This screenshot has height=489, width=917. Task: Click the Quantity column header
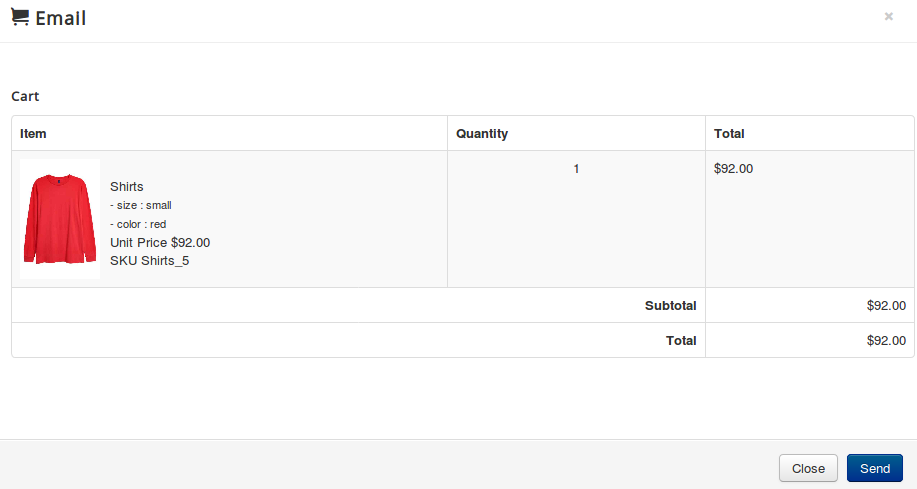click(x=482, y=133)
